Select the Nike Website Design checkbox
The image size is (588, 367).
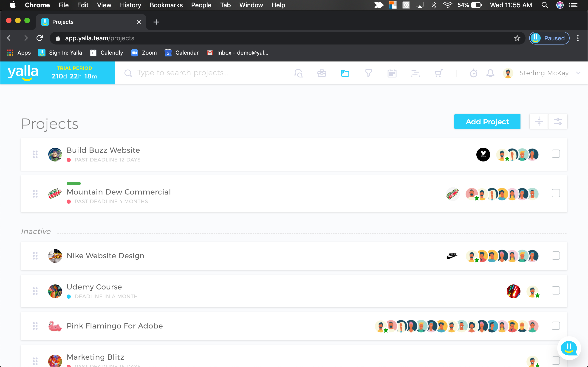coord(556,256)
